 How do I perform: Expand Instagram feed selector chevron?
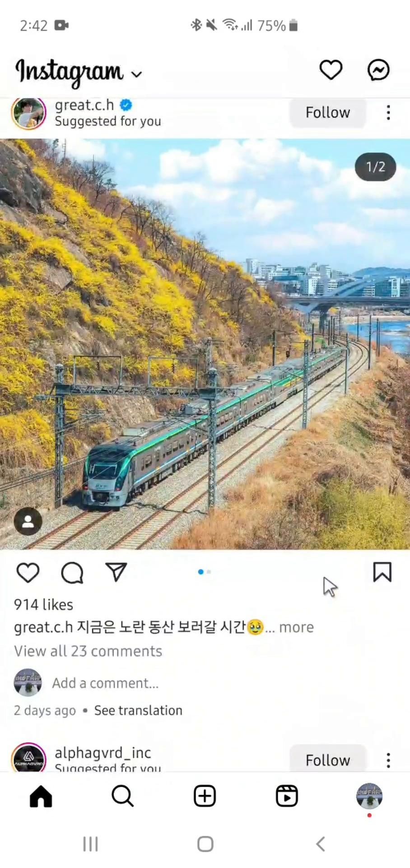click(136, 74)
